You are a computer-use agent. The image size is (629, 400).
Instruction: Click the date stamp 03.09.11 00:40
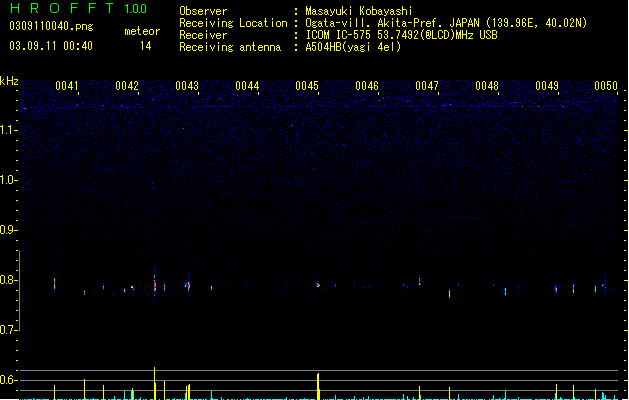tap(51, 46)
